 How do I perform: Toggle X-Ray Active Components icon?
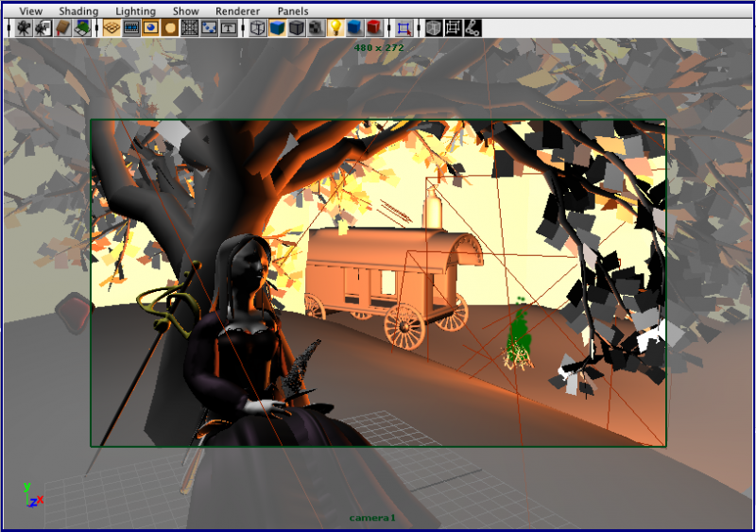tap(453, 28)
